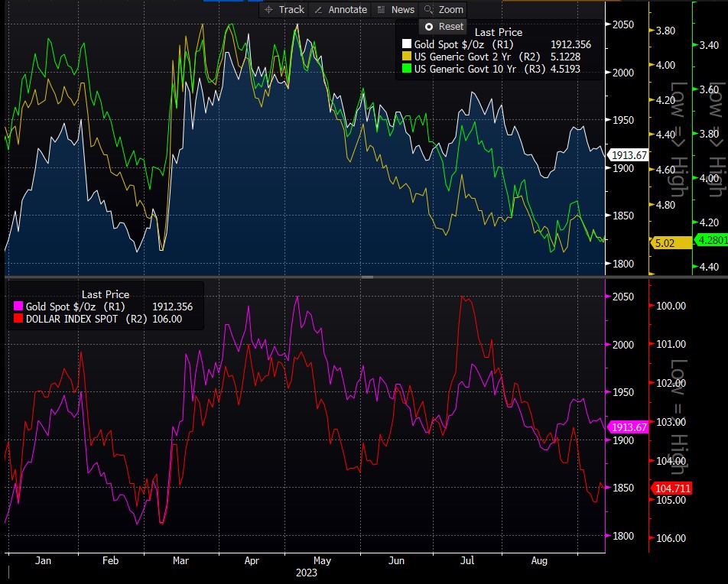Click the white Gold Spot legend swatch

point(407,45)
